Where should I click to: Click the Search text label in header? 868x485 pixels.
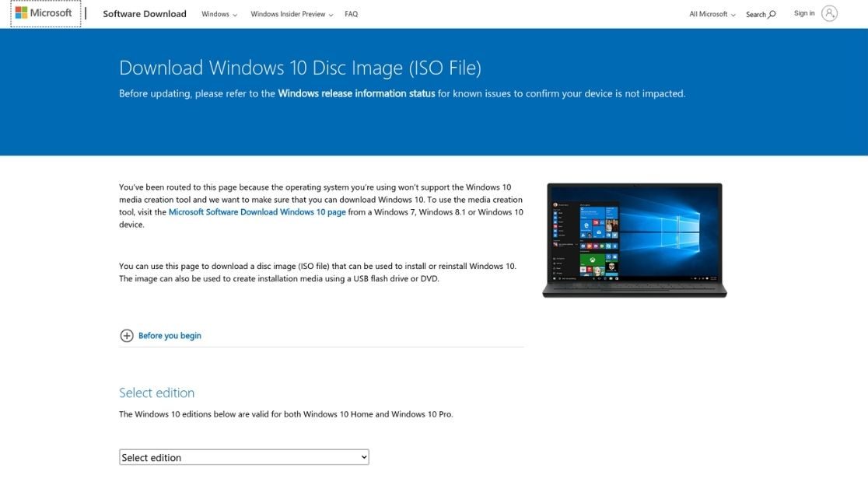(x=755, y=15)
